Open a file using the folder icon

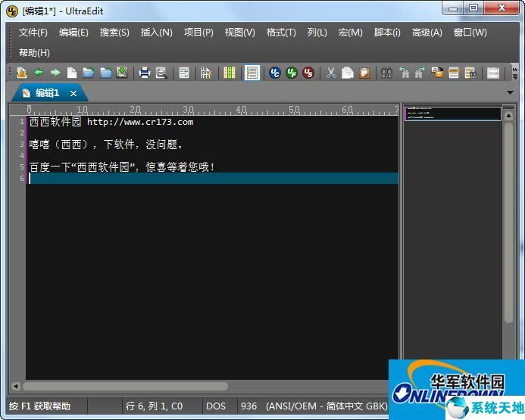tap(89, 73)
